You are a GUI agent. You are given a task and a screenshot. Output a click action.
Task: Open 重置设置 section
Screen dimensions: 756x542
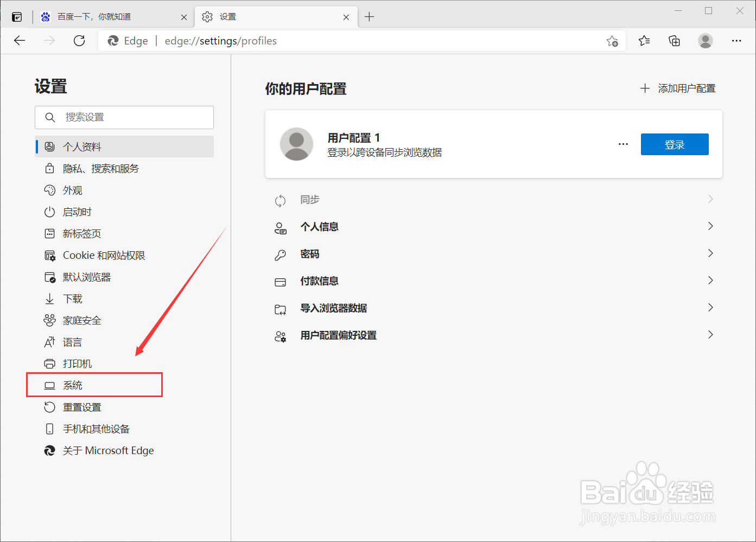pyautogui.click(x=124, y=407)
